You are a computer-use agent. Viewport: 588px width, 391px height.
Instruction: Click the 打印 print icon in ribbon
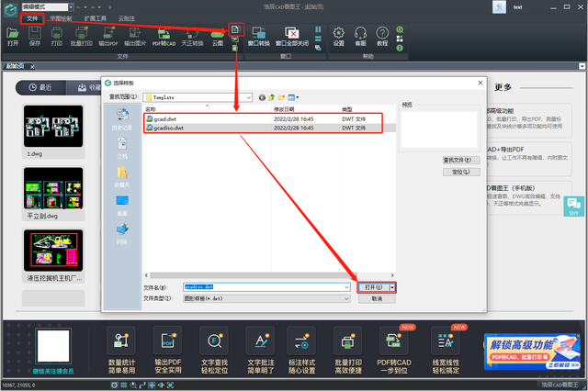(x=57, y=37)
